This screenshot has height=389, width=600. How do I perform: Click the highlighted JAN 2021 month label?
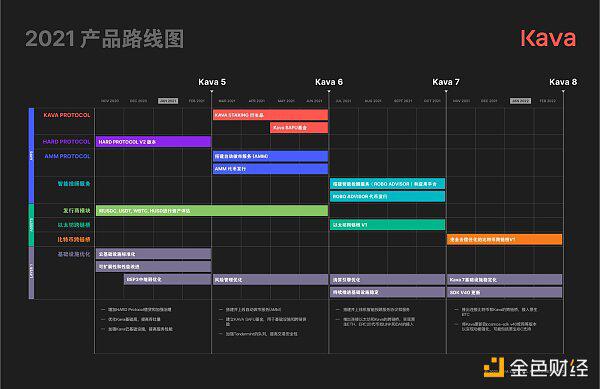pos(168,101)
